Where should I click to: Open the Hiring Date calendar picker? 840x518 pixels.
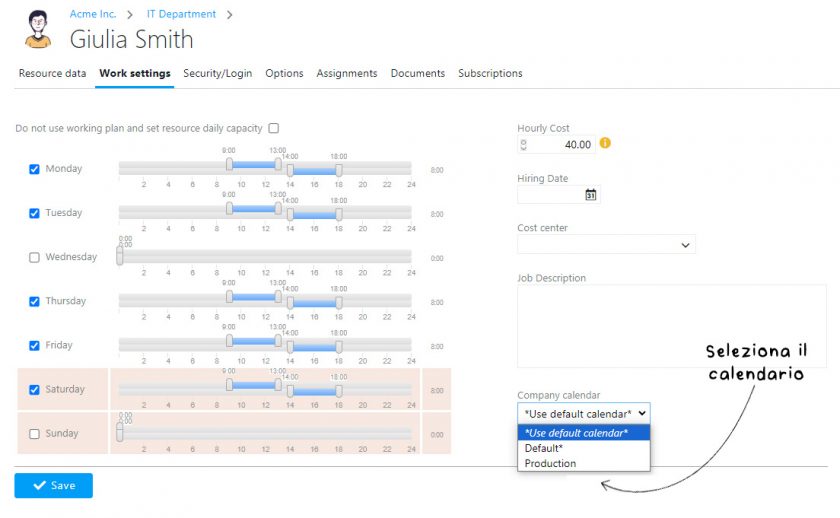coord(590,195)
